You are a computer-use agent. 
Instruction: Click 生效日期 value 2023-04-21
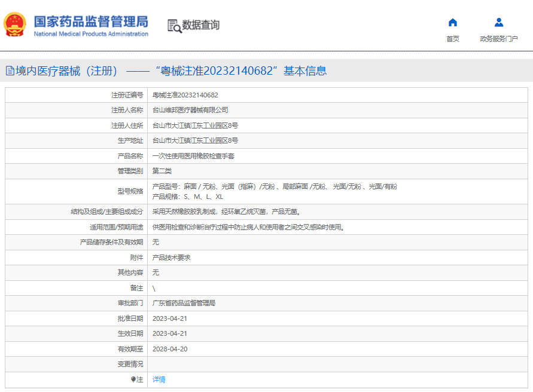click(x=170, y=333)
